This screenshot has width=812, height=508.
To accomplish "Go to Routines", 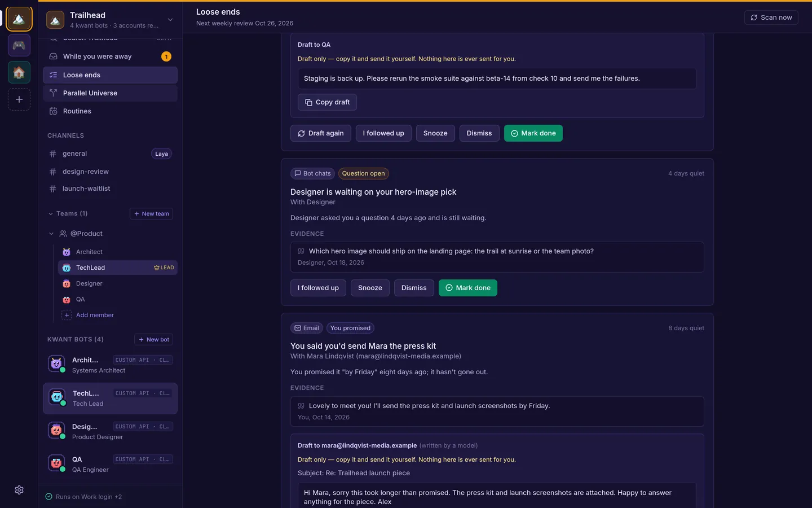I will (110, 111).
